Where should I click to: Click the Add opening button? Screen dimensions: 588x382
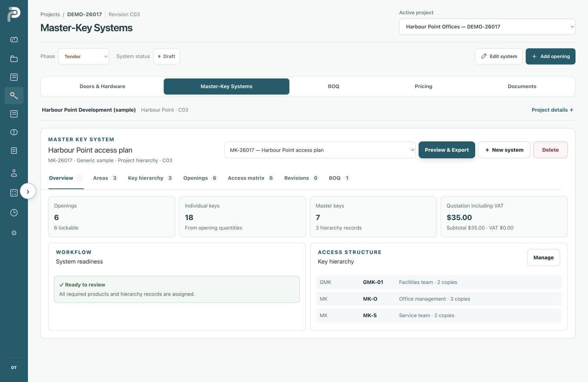pyautogui.click(x=551, y=57)
